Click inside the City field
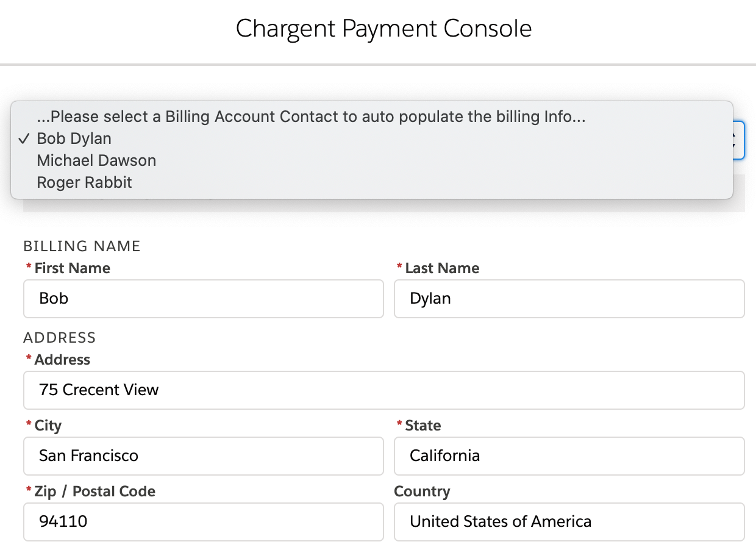This screenshot has width=756, height=550. [x=203, y=456]
